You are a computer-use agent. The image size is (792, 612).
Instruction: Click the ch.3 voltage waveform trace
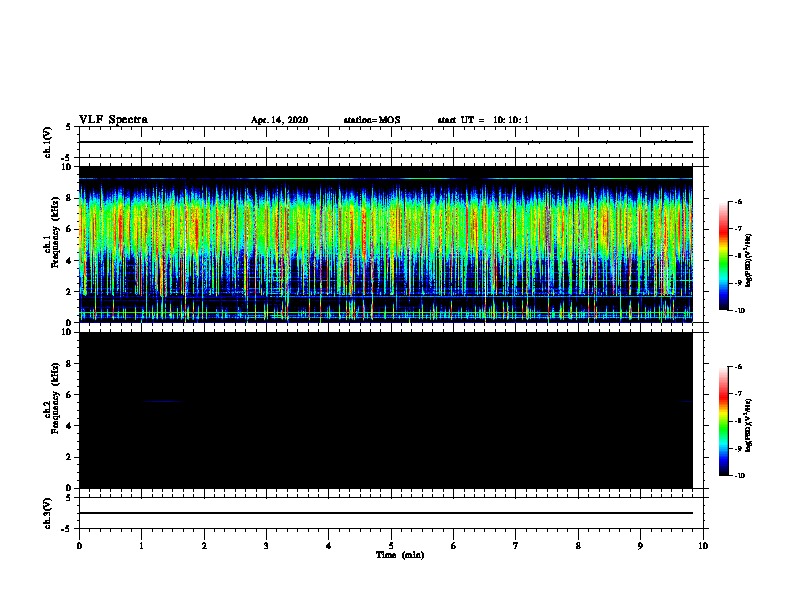pyautogui.click(x=386, y=513)
